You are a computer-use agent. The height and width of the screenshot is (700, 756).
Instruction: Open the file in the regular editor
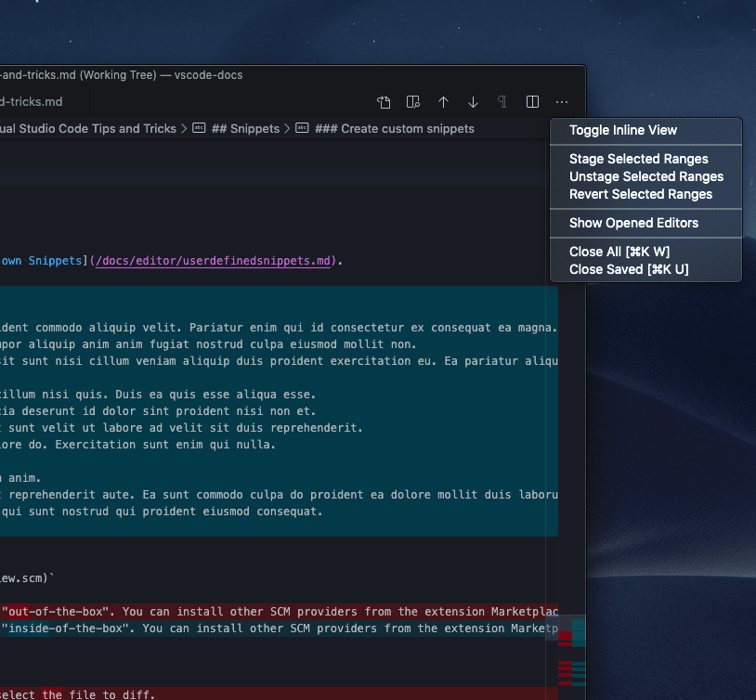(x=384, y=102)
